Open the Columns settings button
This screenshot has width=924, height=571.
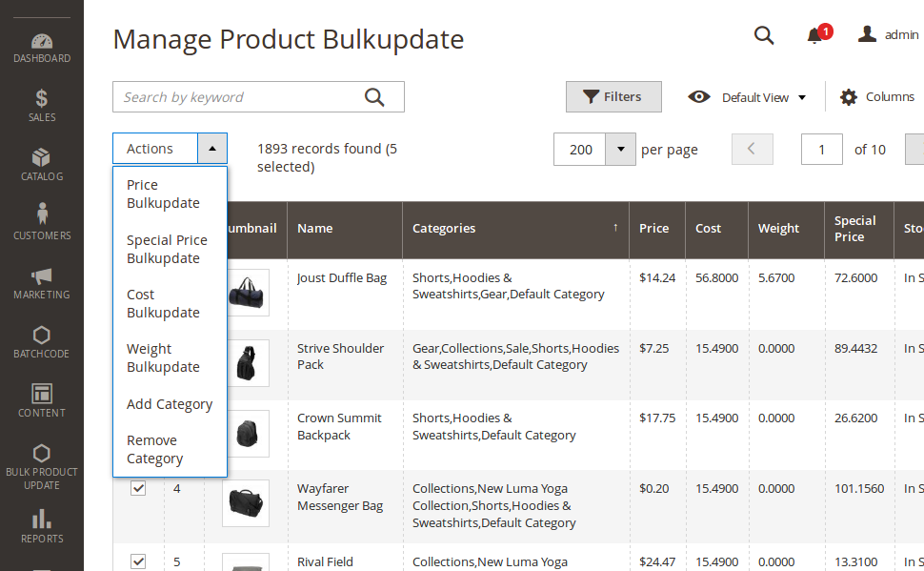[x=876, y=97]
